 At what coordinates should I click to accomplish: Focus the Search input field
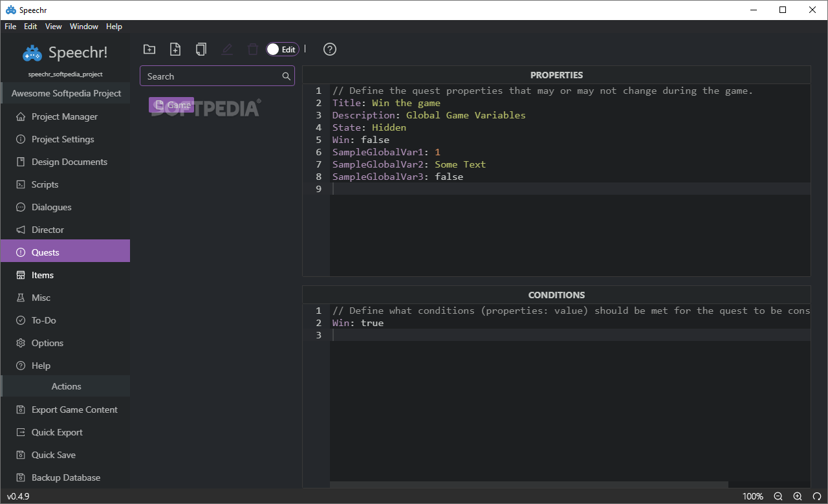217,76
